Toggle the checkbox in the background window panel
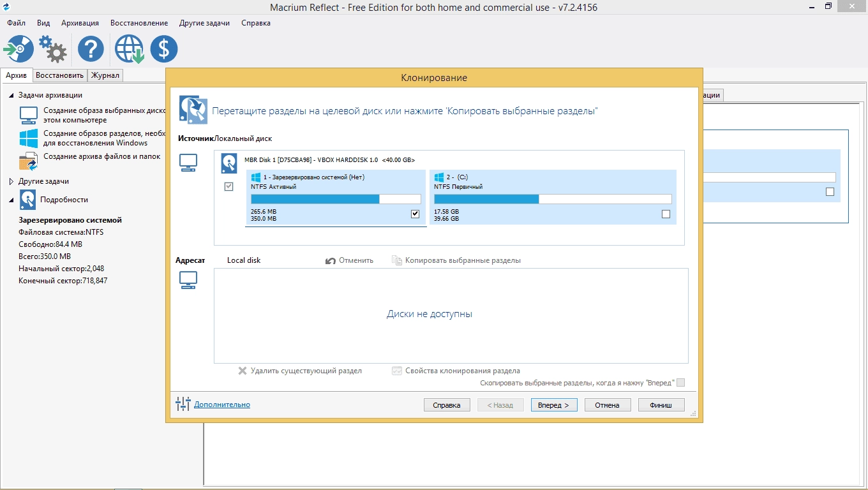 click(x=830, y=191)
